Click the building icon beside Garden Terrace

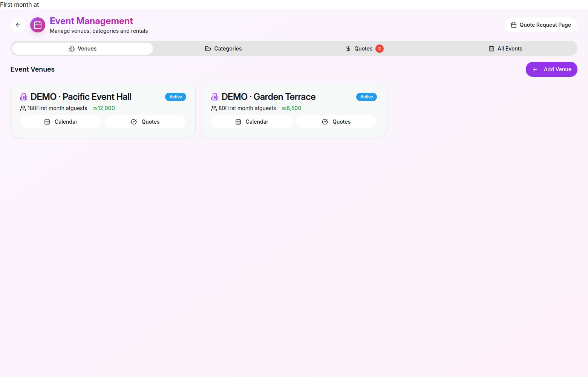(x=215, y=97)
